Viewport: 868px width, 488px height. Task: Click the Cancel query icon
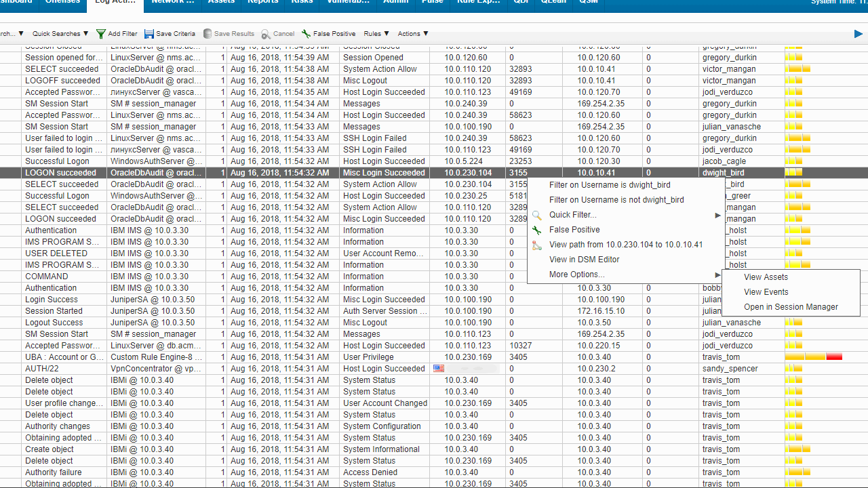[x=265, y=33]
